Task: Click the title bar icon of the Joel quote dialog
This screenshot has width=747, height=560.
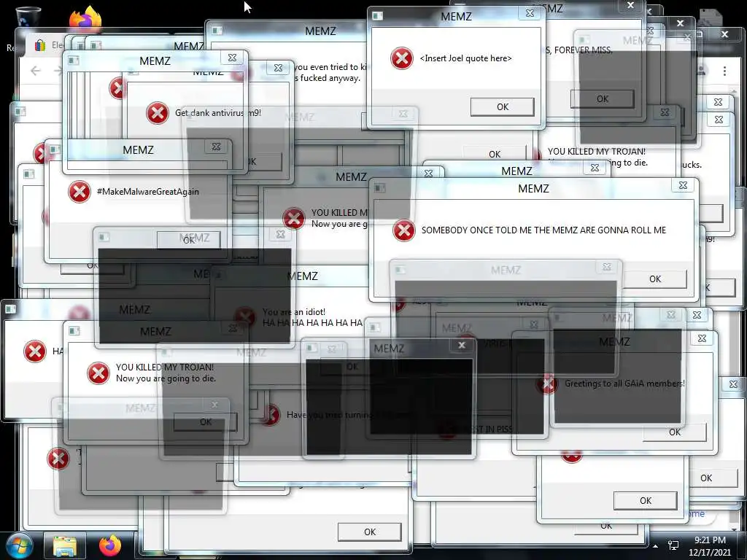Action: pyautogui.click(x=378, y=16)
